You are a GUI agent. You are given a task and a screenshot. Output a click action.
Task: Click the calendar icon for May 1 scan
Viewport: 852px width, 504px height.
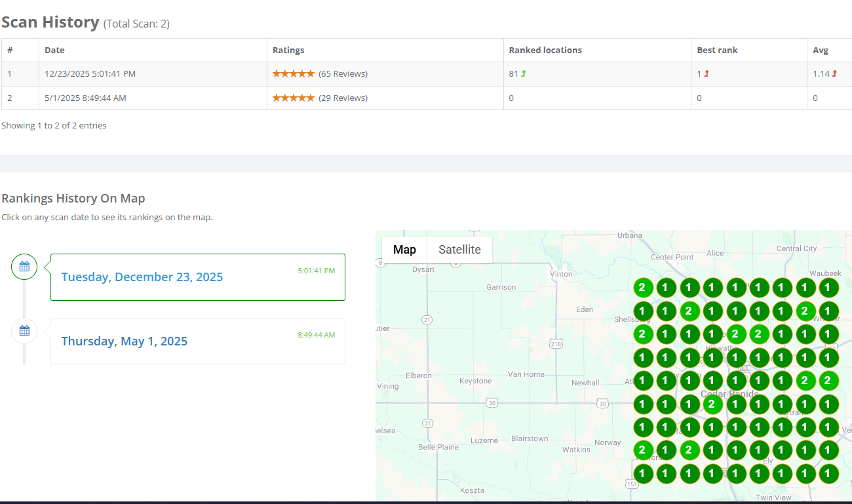(x=24, y=330)
